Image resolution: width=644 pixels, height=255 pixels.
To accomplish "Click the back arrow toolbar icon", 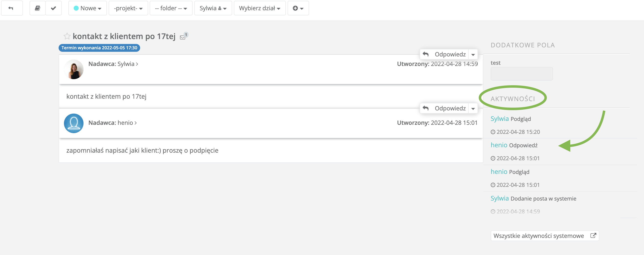I will click(x=11, y=8).
